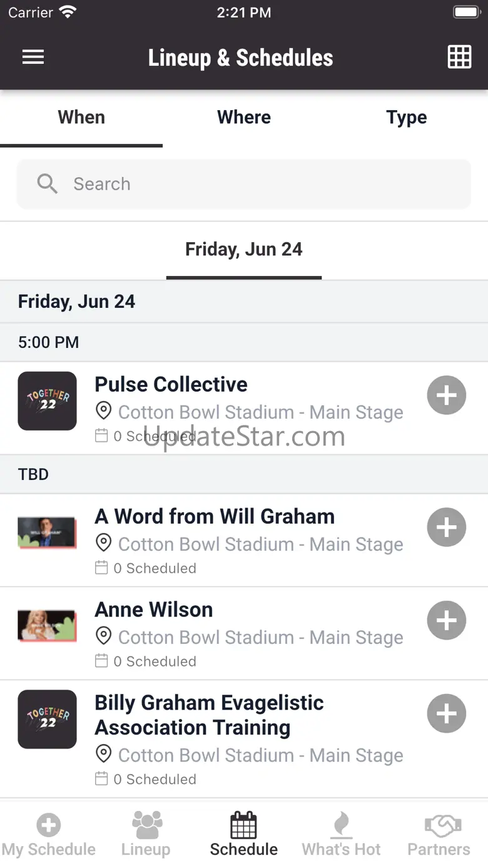Open Pulse Collective thumbnail image
The height and width of the screenshot is (868, 488).
tap(48, 401)
